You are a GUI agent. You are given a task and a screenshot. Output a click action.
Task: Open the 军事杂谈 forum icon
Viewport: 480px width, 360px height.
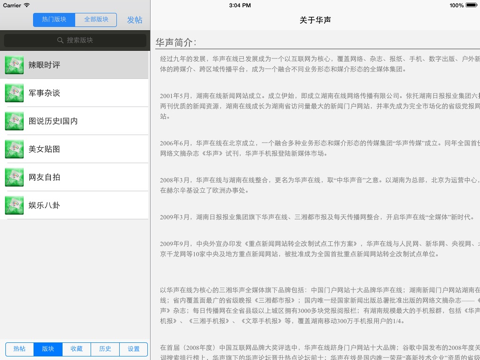14,93
